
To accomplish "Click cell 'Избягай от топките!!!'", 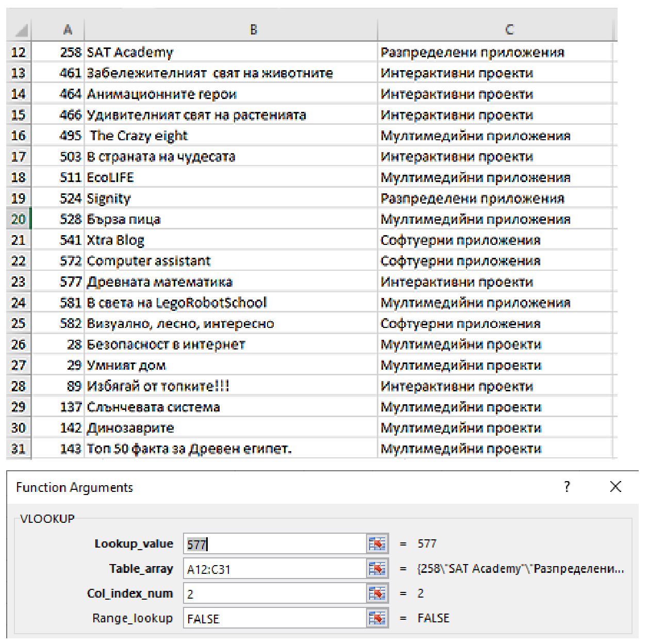I will coord(231,386).
